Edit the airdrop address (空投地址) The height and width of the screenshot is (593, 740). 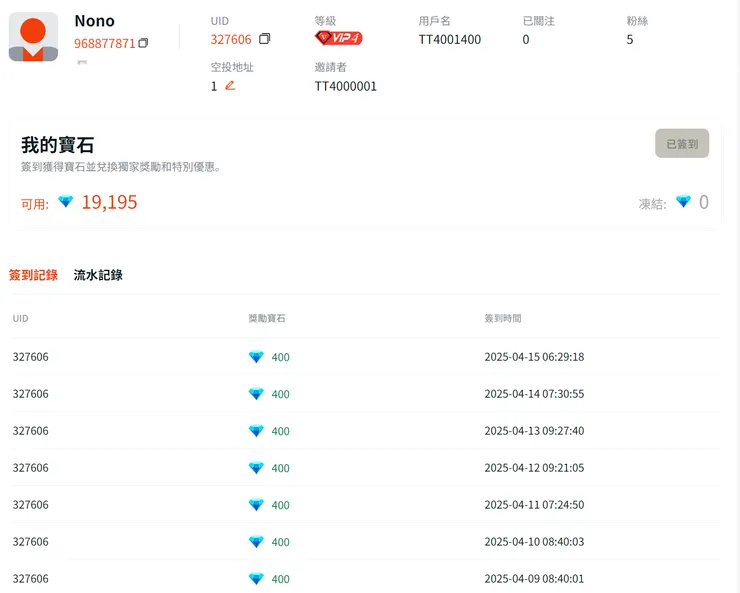(x=230, y=86)
